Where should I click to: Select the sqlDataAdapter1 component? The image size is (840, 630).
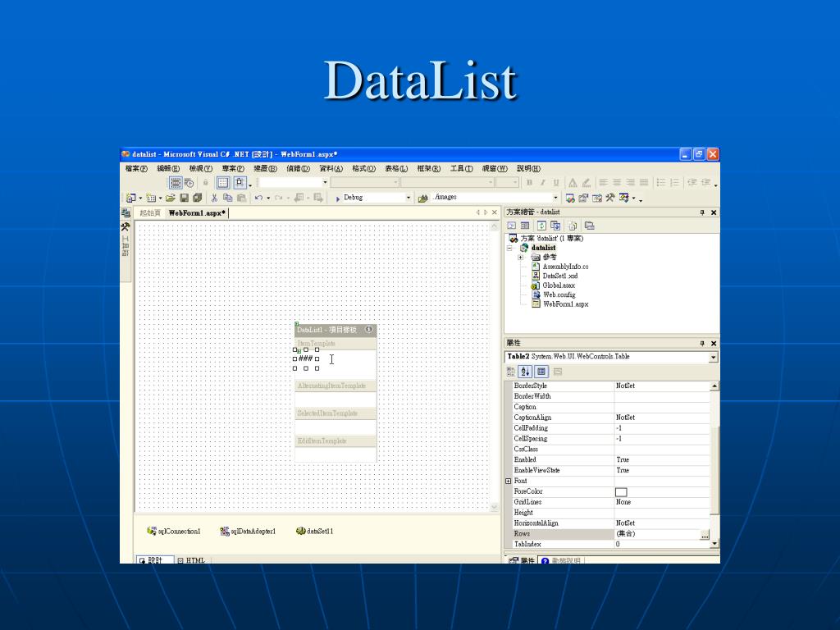tap(248, 531)
